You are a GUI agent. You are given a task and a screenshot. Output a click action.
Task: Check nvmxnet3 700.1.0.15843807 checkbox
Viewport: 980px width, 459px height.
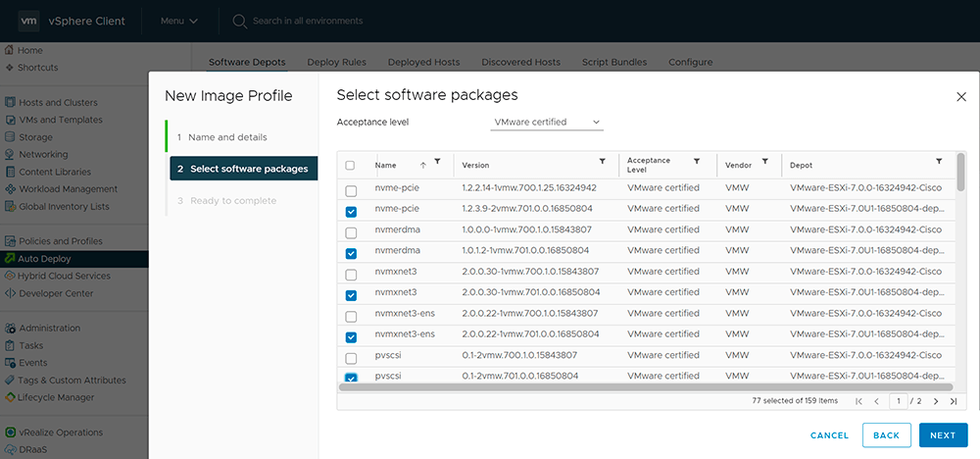(x=351, y=275)
